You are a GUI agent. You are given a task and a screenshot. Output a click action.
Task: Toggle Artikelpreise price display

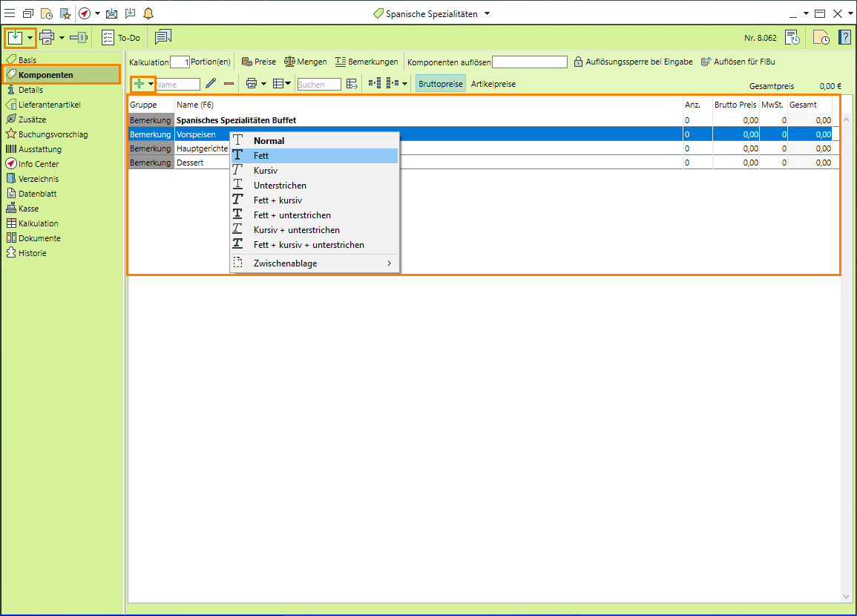click(493, 84)
